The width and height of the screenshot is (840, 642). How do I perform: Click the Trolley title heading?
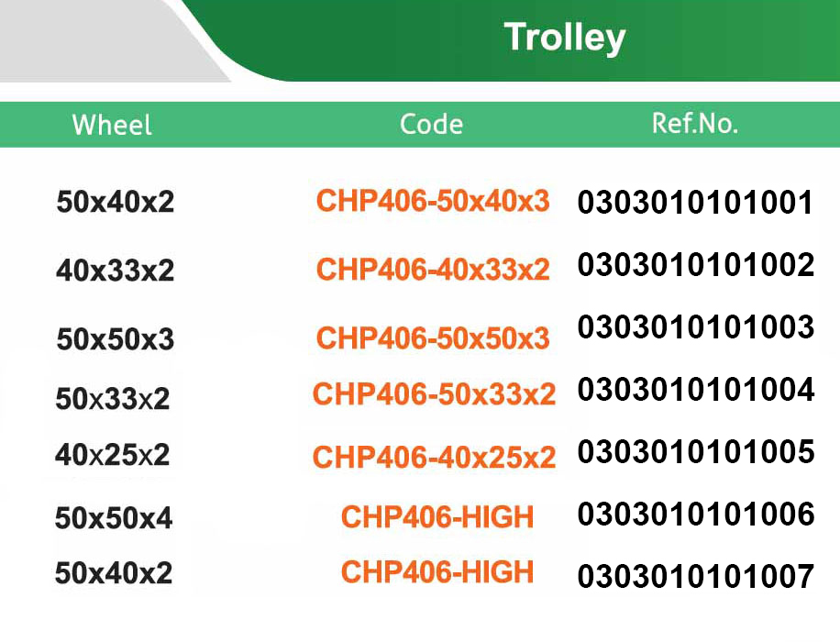click(565, 39)
